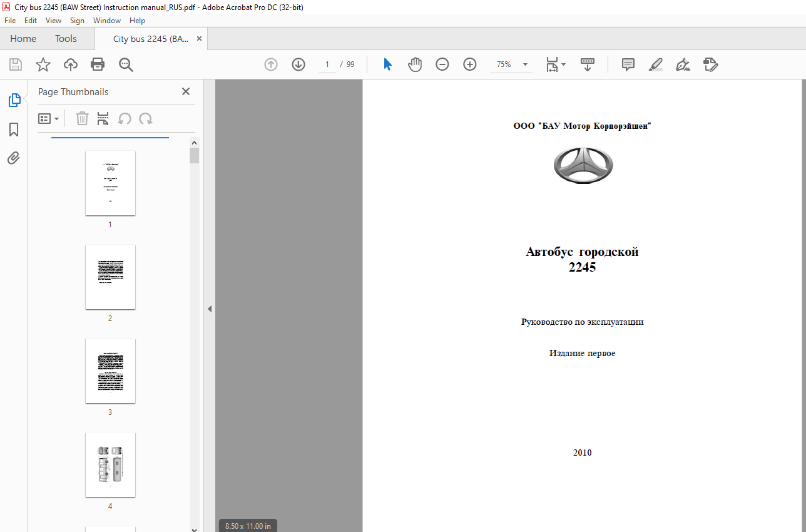The height and width of the screenshot is (532, 806).
Task: Rotate page clockwise icon
Action: point(146,118)
